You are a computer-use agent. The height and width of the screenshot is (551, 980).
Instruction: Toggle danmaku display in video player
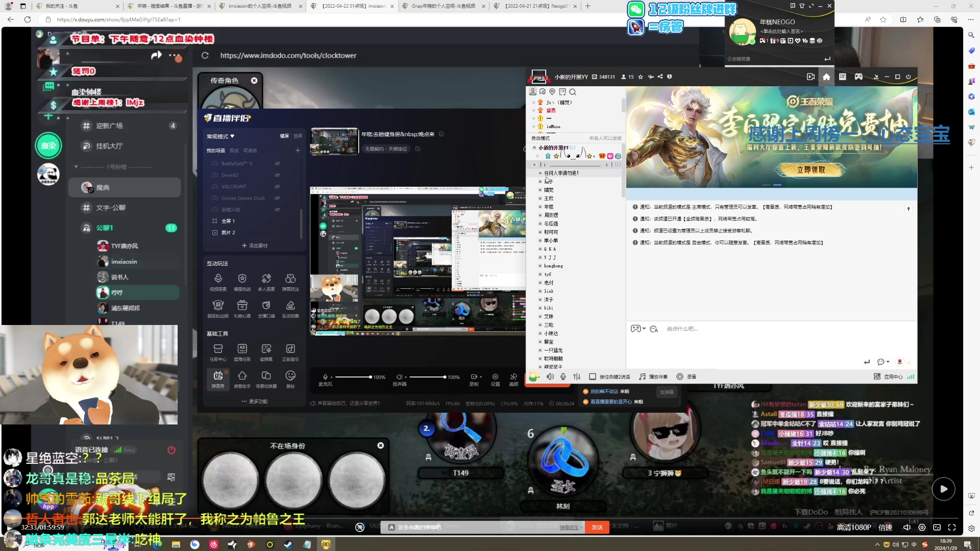[360, 527]
